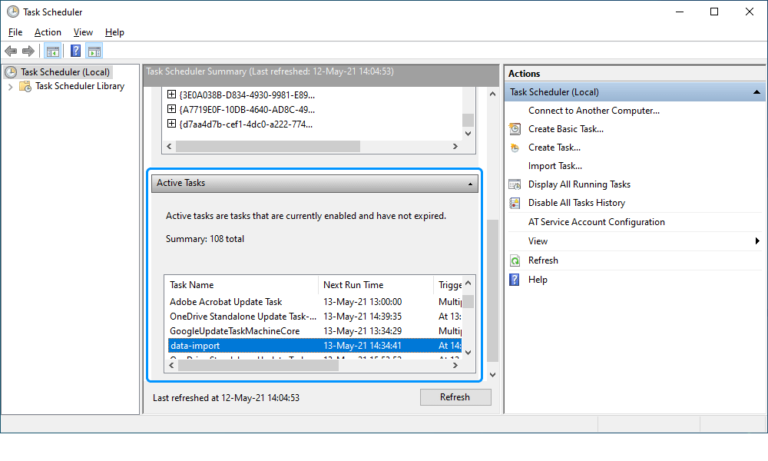Click the Display All Running Tasks icon

[515, 184]
